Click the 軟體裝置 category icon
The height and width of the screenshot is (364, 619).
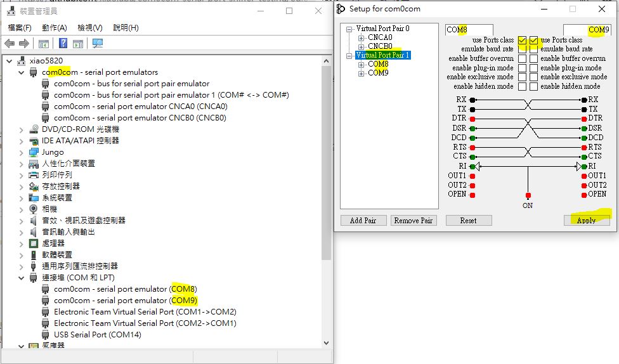click(x=34, y=255)
